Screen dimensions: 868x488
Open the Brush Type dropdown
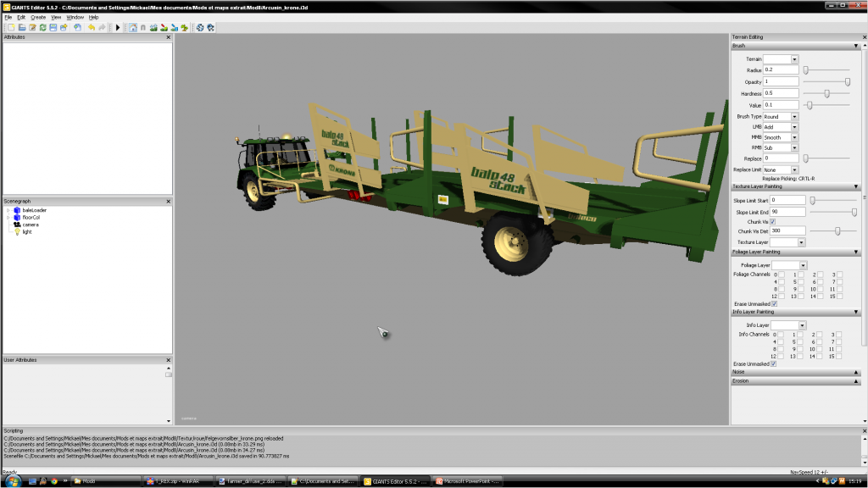pyautogui.click(x=794, y=117)
